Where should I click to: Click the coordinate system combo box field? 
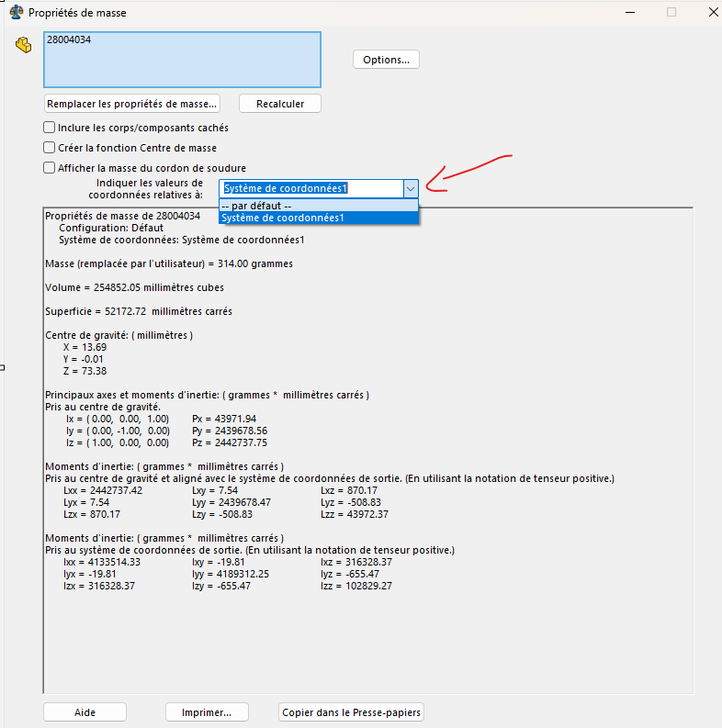click(x=310, y=188)
